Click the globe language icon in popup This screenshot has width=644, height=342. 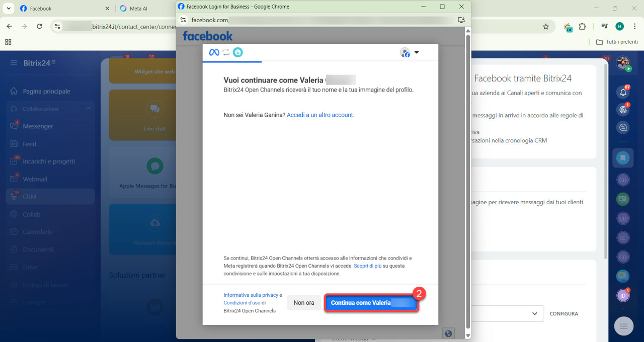(x=448, y=333)
